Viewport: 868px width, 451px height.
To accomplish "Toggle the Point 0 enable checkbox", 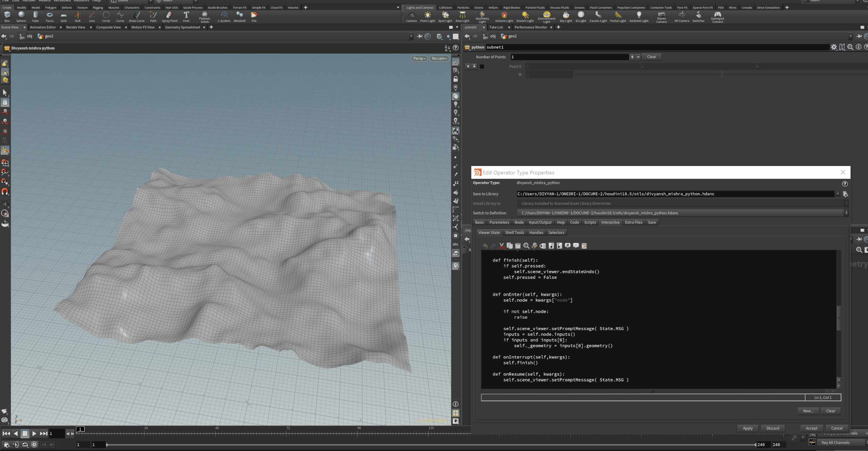I will click(482, 67).
